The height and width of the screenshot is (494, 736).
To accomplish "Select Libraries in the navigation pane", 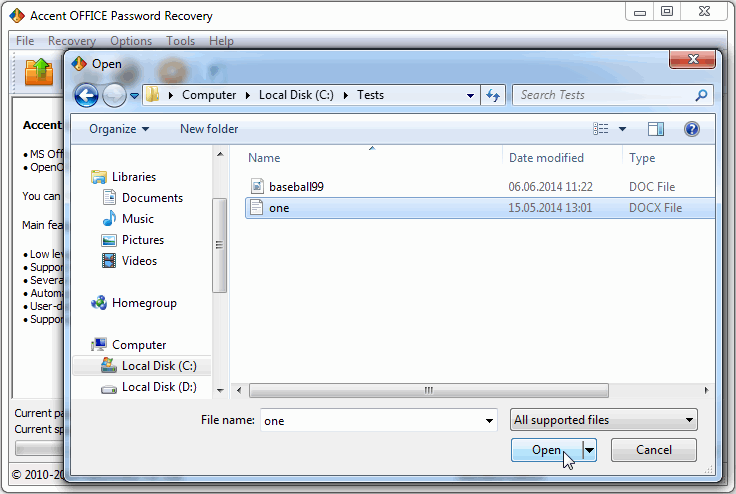I will 134,177.
